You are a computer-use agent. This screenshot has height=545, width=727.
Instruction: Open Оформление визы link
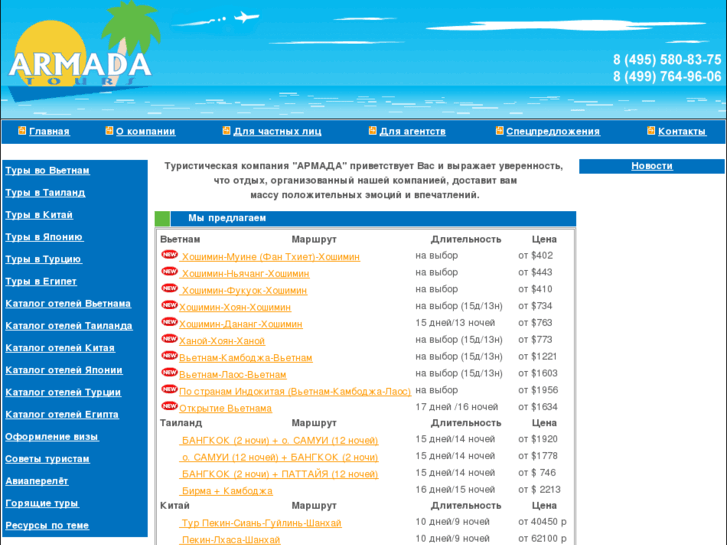click(51, 437)
